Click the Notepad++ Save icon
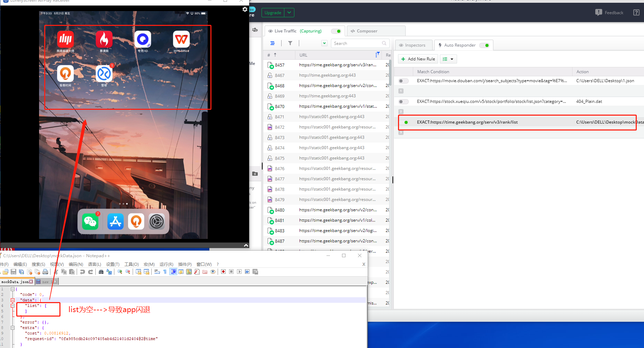 13,272
